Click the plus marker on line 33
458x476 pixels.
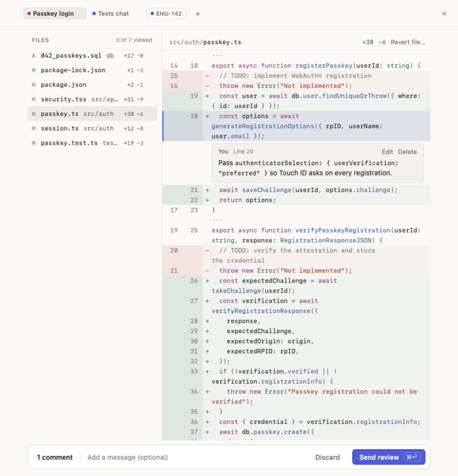coord(207,371)
